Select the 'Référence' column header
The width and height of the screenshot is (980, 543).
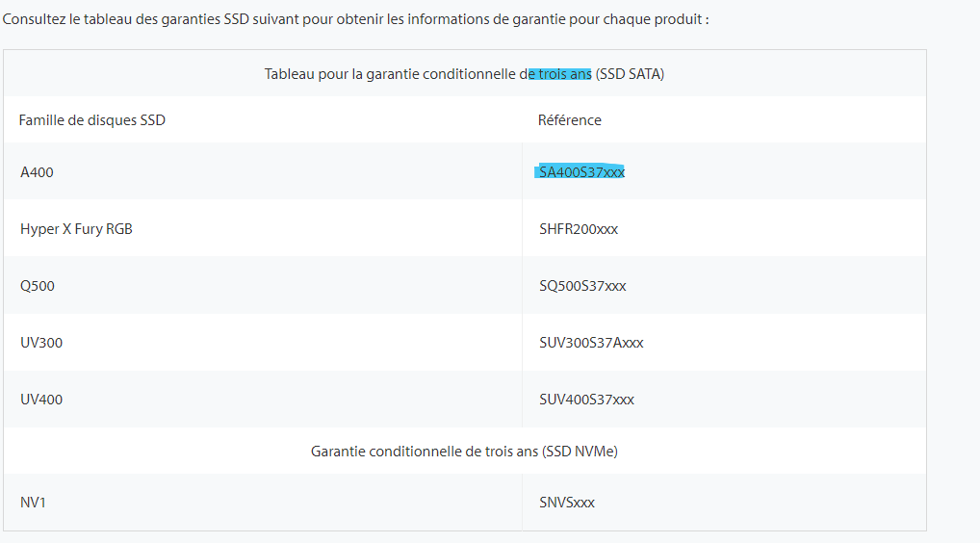click(570, 120)
